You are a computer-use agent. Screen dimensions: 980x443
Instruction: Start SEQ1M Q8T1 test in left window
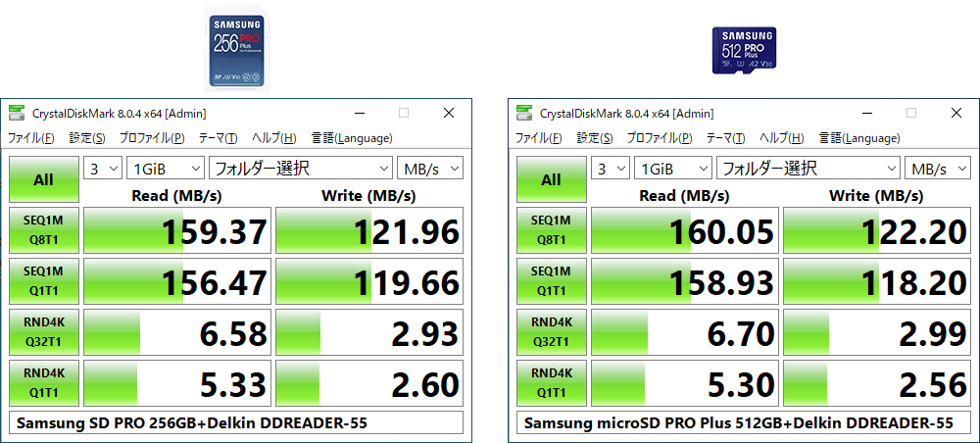44,230
